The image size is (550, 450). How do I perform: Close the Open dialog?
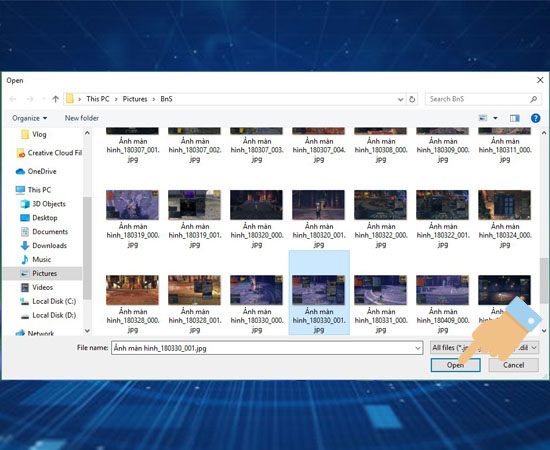click(540, 80)
